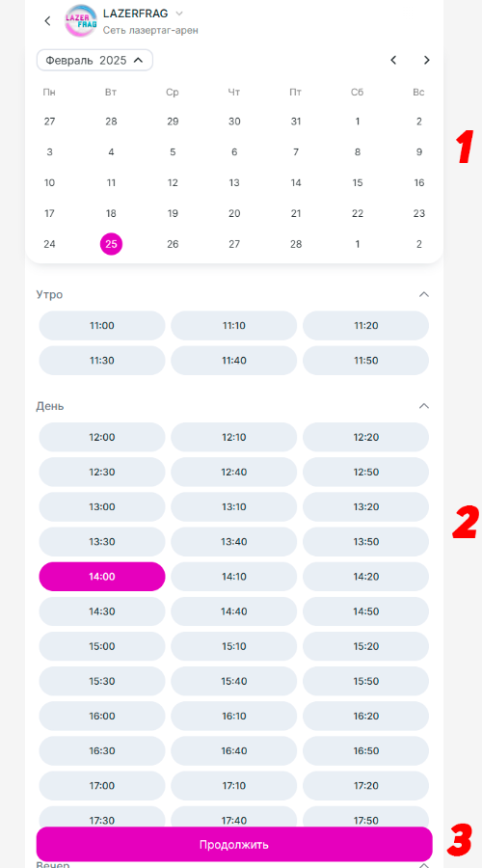Viewport: 482px width, 868px height.
Task: Go to the previous month with left chevron
Action: click(393, 61)
